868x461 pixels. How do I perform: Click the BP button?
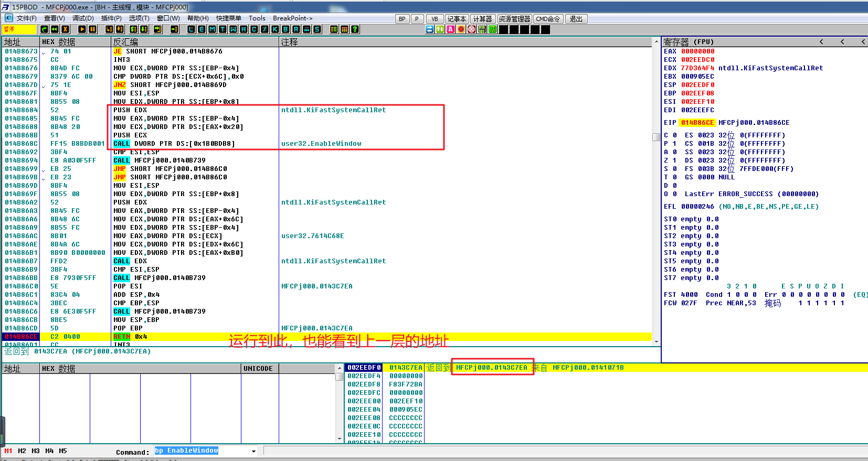[x=402, y=19]
